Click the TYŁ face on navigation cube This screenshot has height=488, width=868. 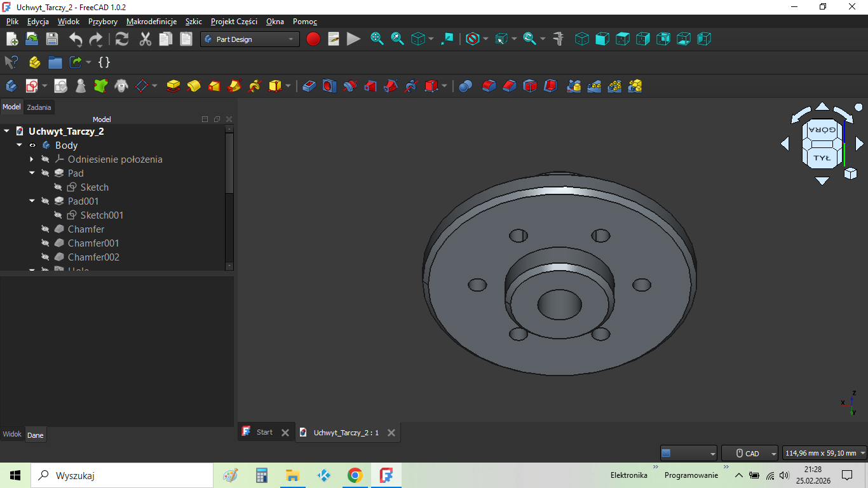click(x=822, y=158)
